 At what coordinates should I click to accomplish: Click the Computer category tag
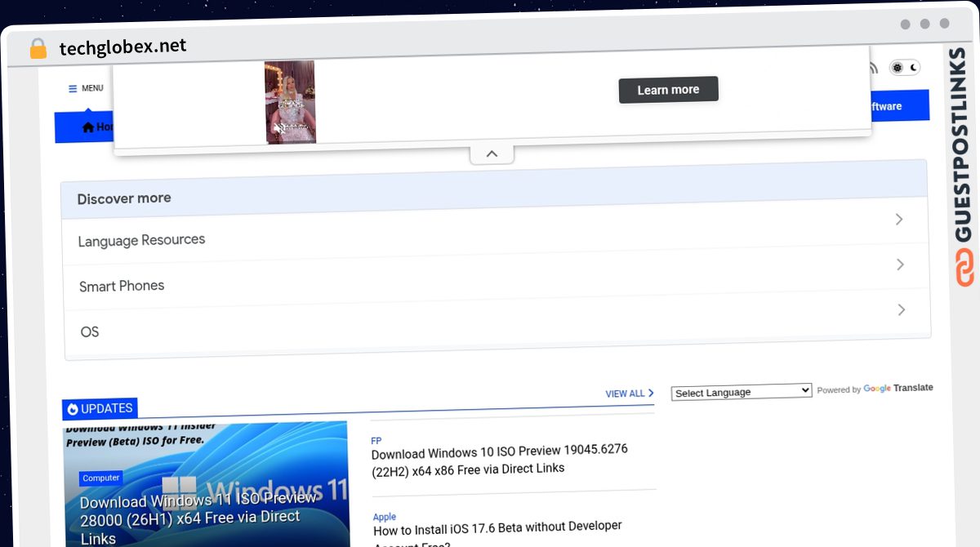click(101, 478)
